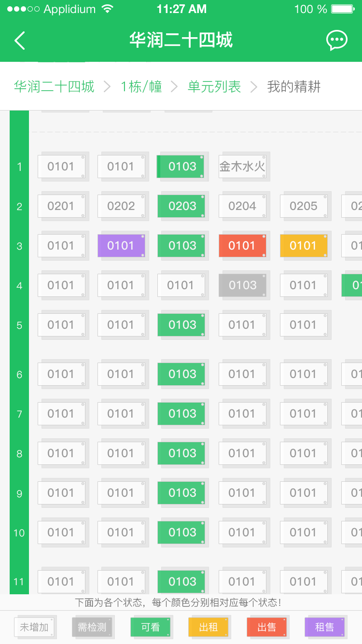Select green unit 0203 on floor 2
This screenshot has height=644, width=362.
click(x=182, y=206)
